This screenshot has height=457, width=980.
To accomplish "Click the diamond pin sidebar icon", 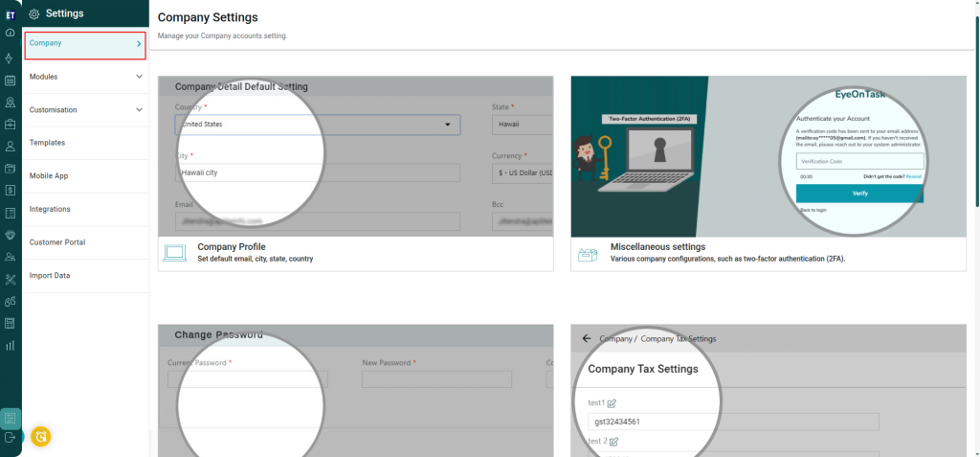I will tap(10, 58).
